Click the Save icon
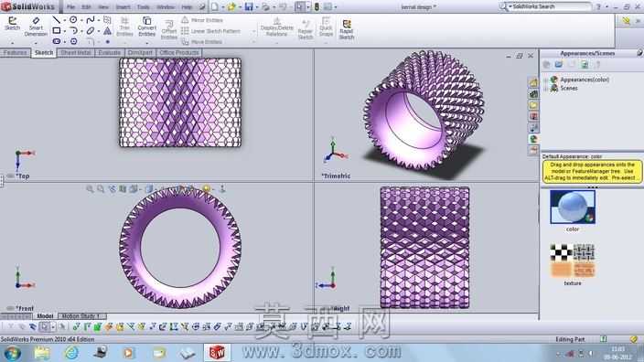The image size is (644, 362). point(249,7)
